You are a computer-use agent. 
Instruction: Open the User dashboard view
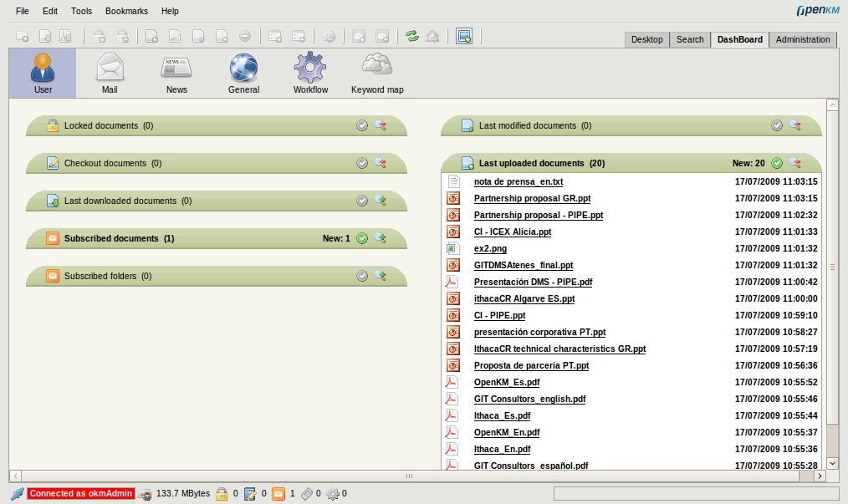pyautogui.click(x=43, y=74)
